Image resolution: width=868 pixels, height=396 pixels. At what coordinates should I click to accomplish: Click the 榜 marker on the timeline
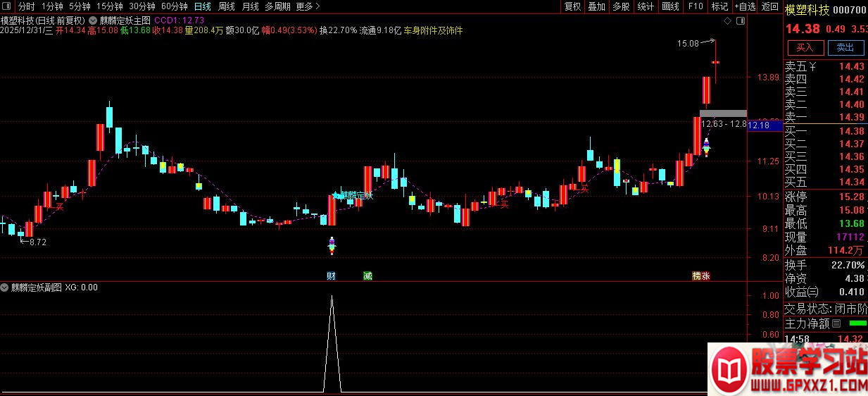click(x=696, y=276)
